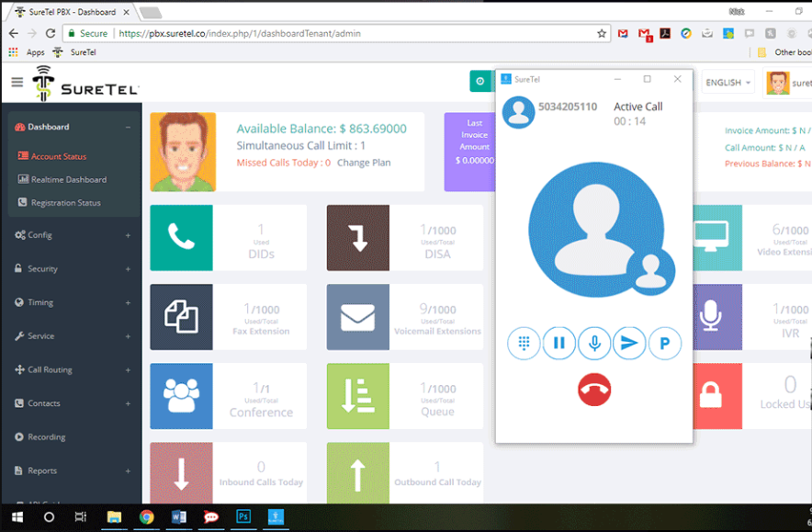Hang up the active call
This screenshot has width=812, height=532.
pyautogui.click(x=594, y=389)
